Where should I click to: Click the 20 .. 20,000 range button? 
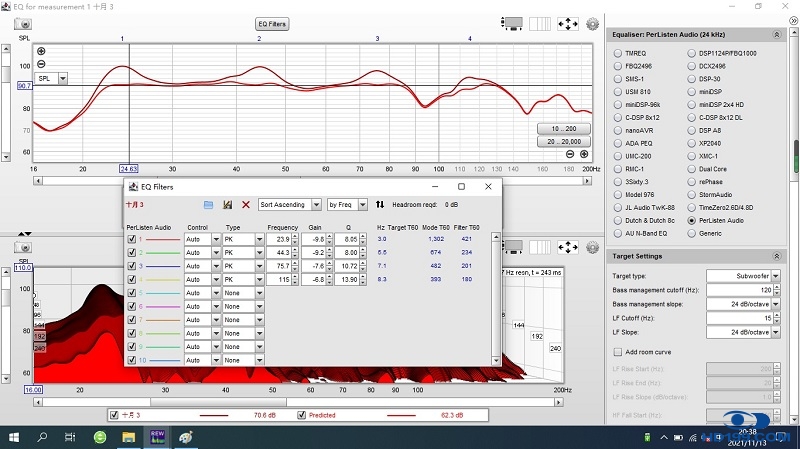(x=563, y=142)
